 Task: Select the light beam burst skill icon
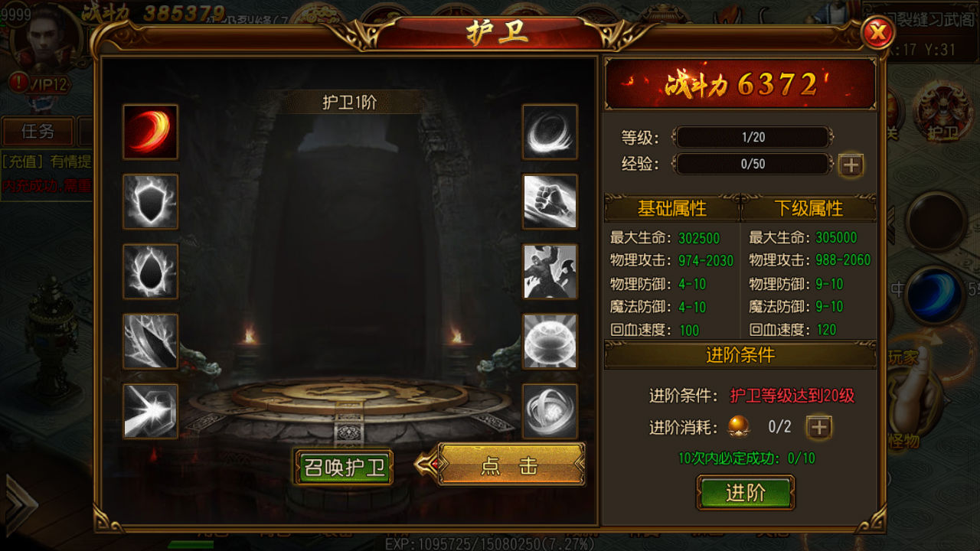(x=151, y=411)
